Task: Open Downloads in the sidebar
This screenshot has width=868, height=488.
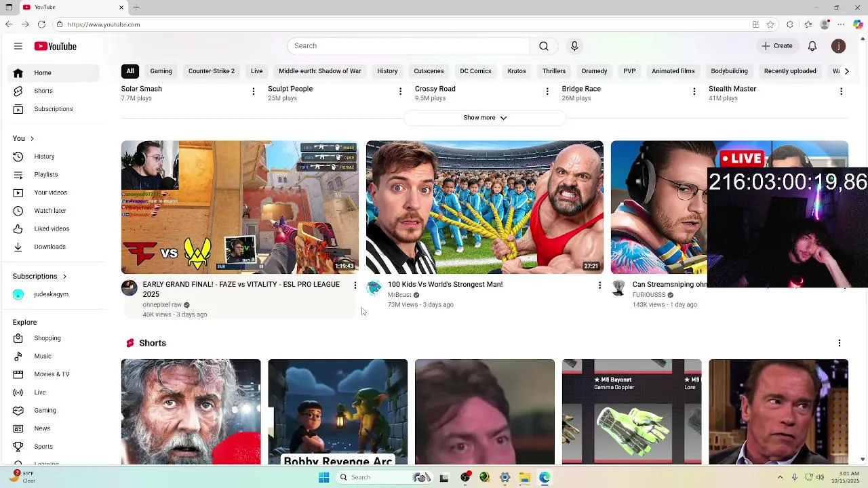Action: [54, 247]
